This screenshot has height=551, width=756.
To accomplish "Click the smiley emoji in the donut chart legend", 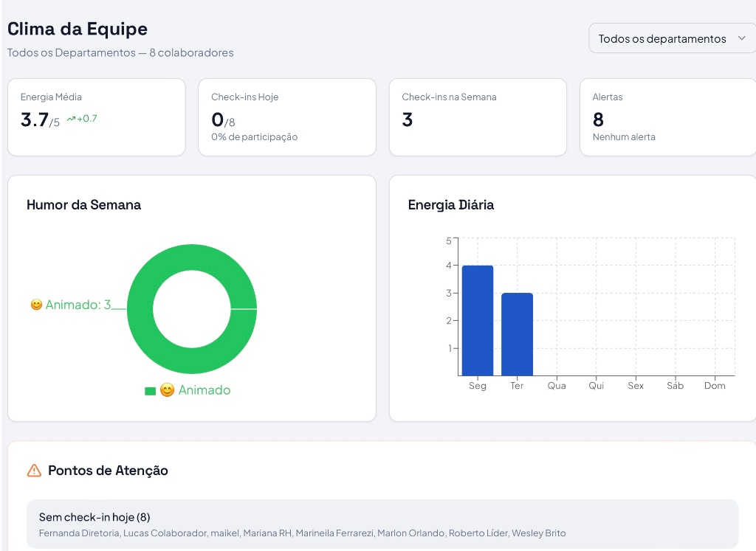I will (167, 390).
